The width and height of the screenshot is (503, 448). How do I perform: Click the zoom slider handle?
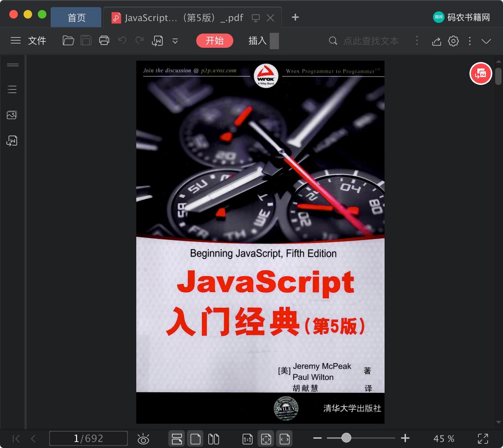346,438
